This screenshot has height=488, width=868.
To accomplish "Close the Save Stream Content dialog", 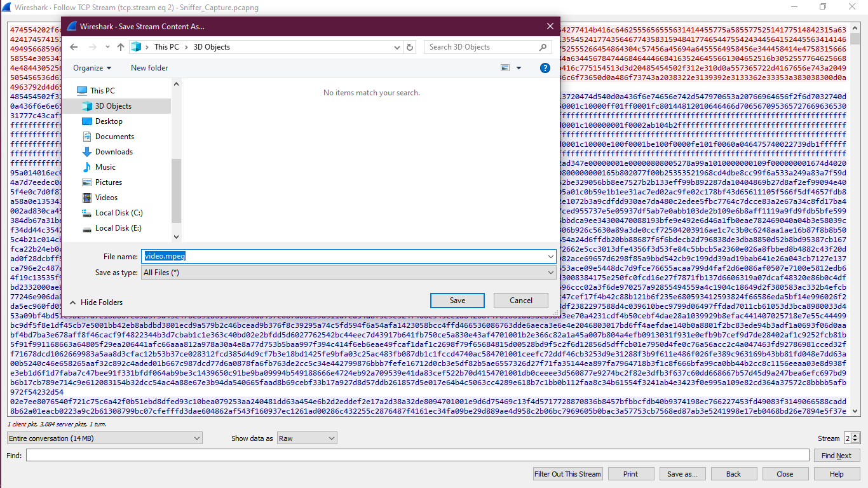I will point(550,26).
